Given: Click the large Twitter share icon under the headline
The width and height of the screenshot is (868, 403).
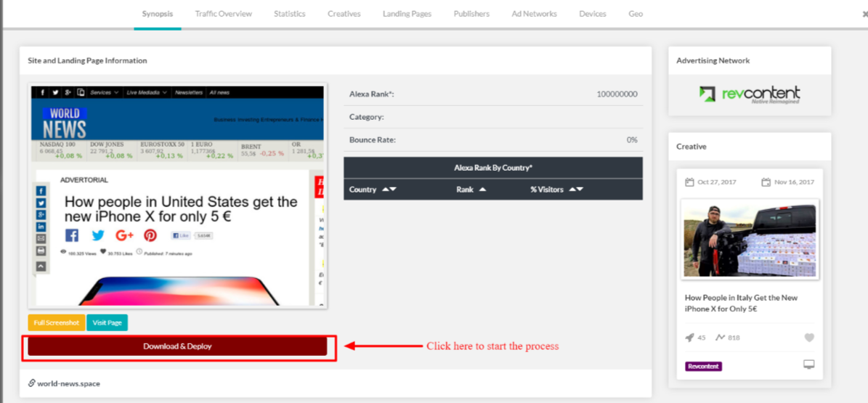Looking at the screenshot, I should tap(98, 235).
